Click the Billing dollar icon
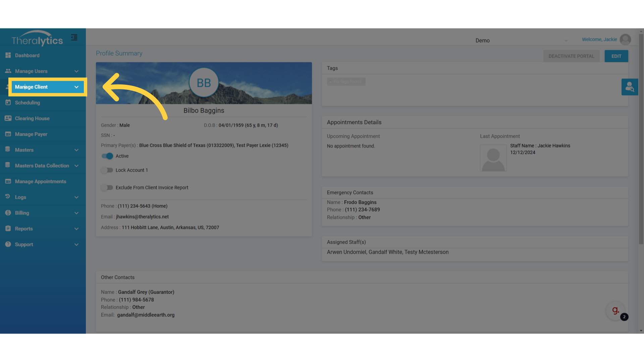Viewport: 644px width, 362px height. 8,213
